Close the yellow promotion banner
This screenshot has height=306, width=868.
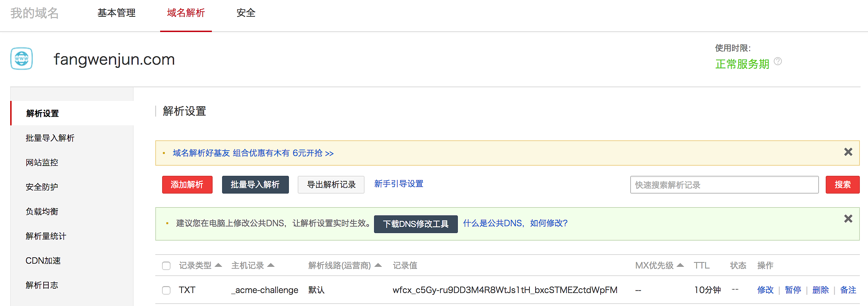click(x=848, y=152)
